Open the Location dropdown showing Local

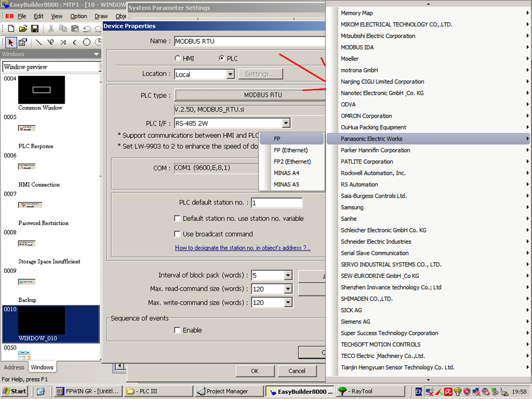tap(230, 74)
